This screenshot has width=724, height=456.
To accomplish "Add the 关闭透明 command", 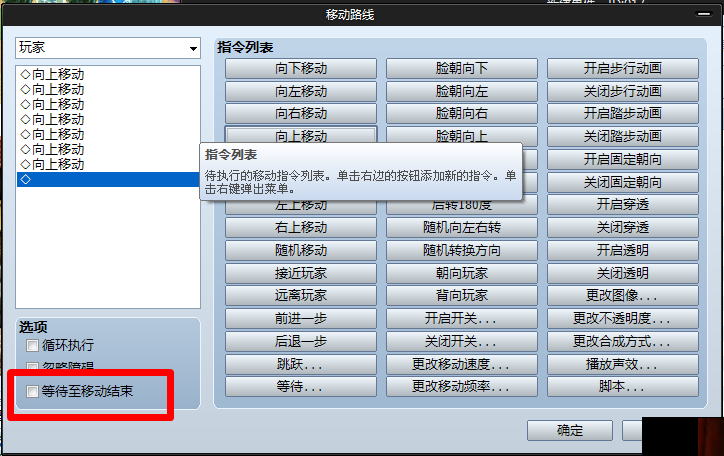I will pyautogui.click(x=623, y=273).
